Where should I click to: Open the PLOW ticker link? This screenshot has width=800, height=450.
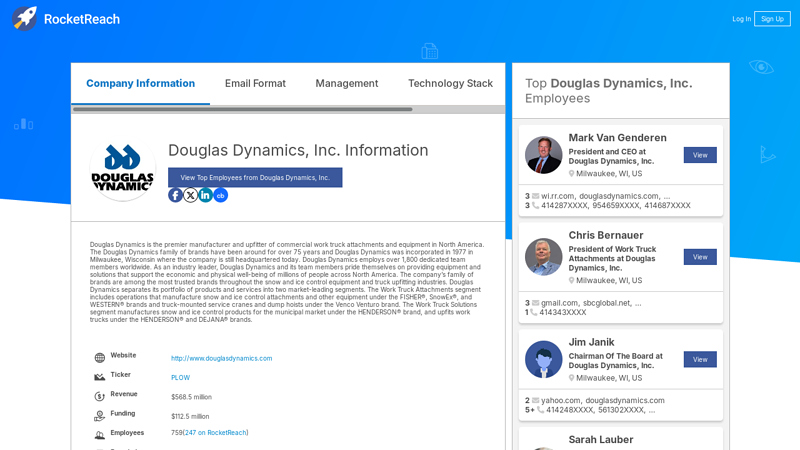click(180, 378)
